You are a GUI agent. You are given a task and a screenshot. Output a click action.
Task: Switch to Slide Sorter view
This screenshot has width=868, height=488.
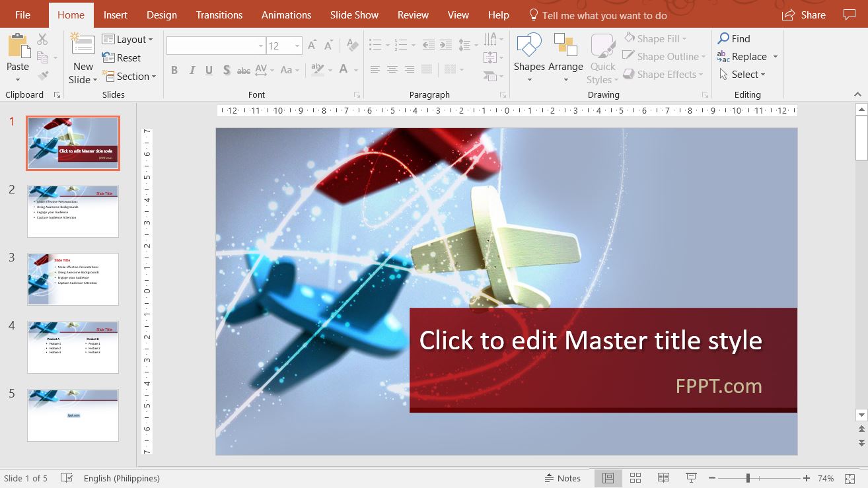point(635,477)
